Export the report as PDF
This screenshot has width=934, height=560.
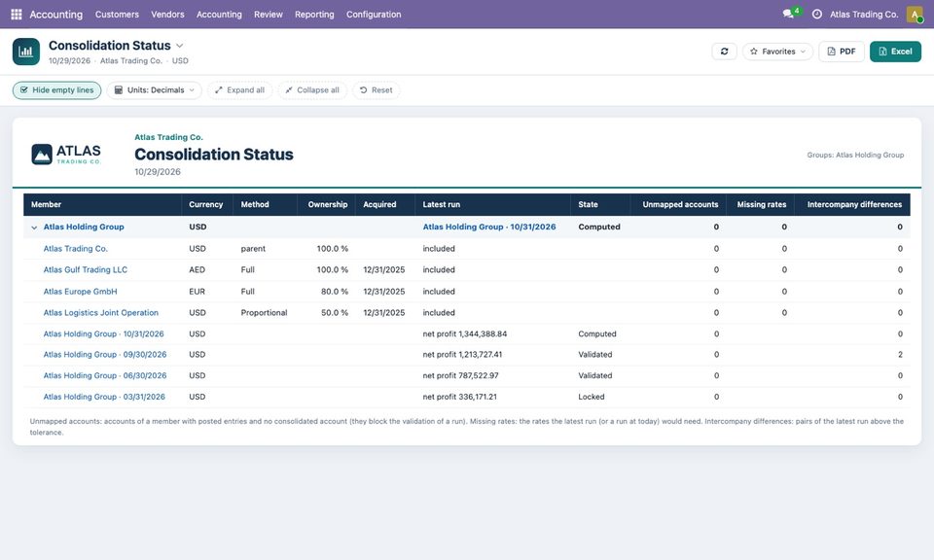[841, 52]
